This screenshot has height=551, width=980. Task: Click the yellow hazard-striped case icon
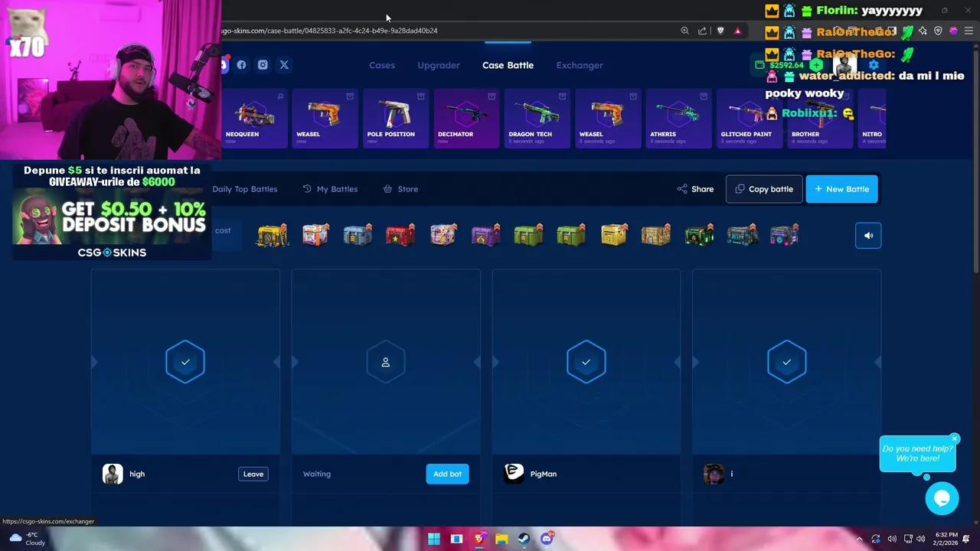273,235
